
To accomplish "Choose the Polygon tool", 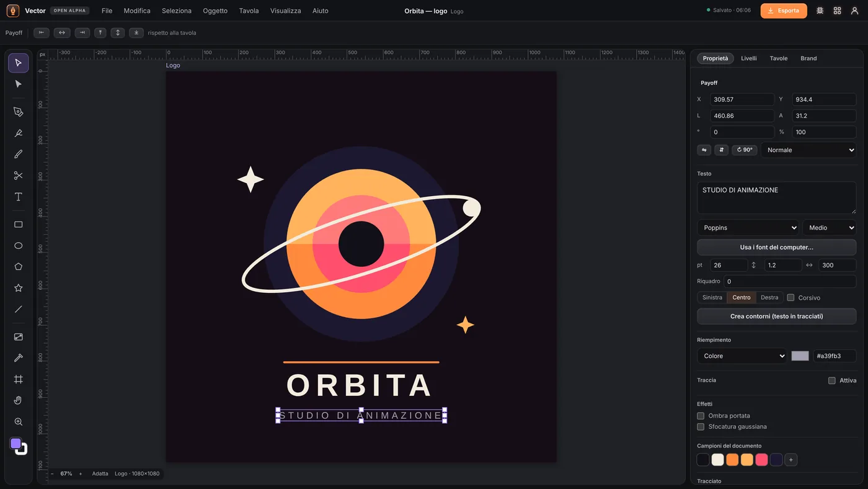I will [x=19, y=267].
